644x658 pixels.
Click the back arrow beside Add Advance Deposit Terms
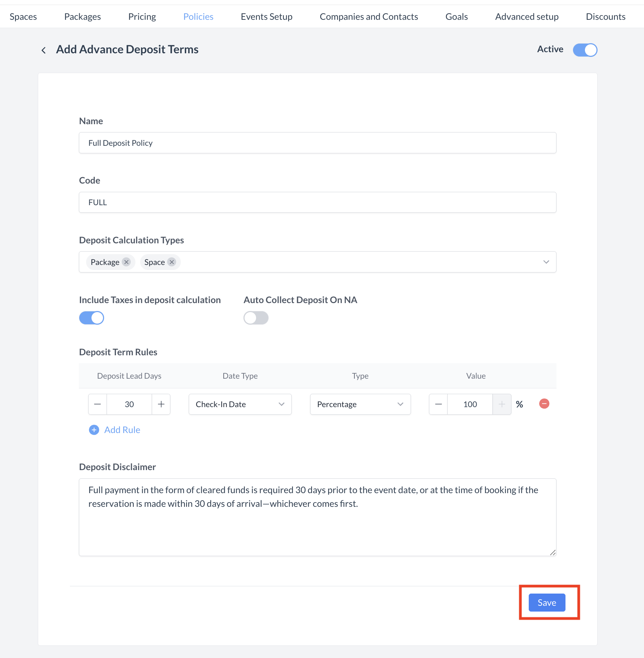point(44,50)
